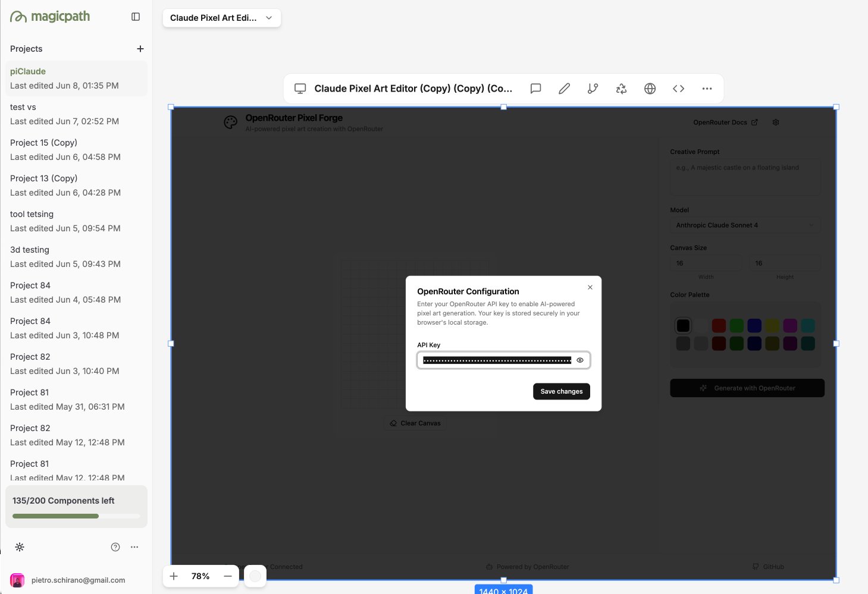Pick the cyan color swatch in top row
The width and height of the screenshot is (868, 594).
point(808,325)
